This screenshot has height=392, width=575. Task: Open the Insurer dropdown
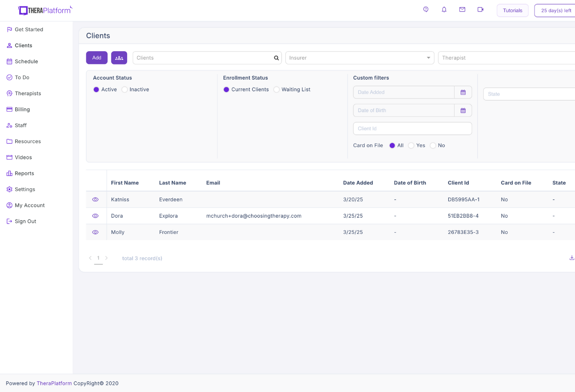pos(360,58)
